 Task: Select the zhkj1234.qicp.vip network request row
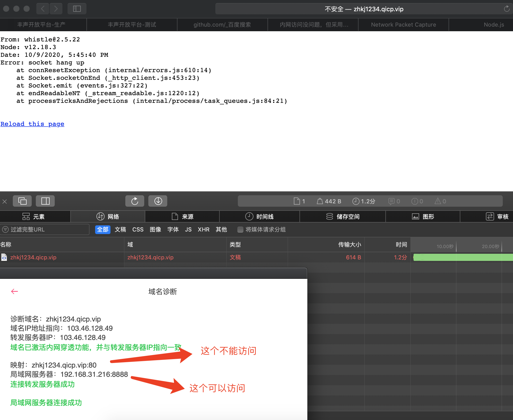[x=256, y=257]
